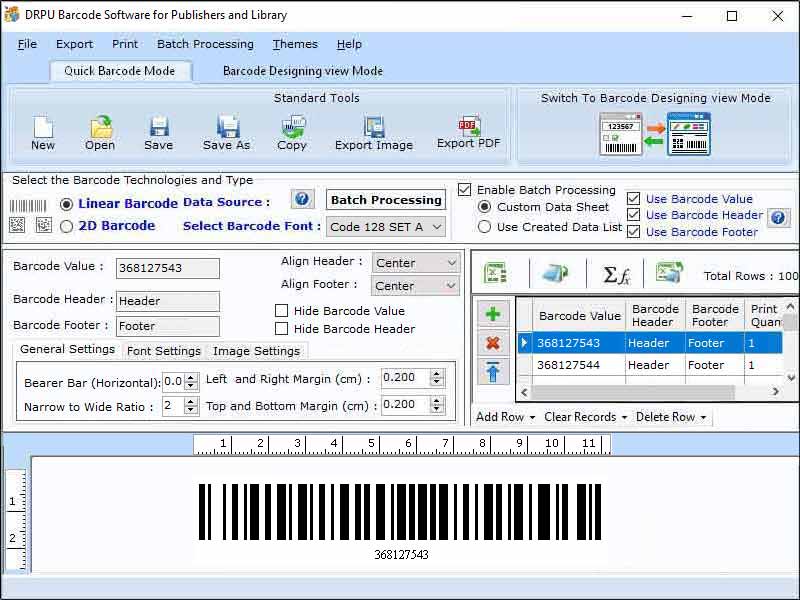Open the Align Header alignment dropdown
The image size is (800, 600).
[415, 262]
